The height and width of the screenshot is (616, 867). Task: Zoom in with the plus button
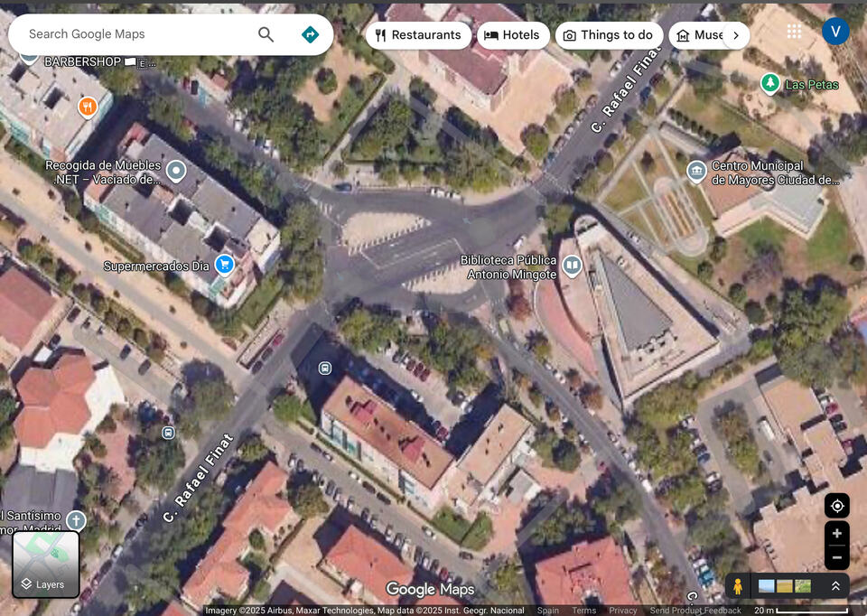coord(836,533)
